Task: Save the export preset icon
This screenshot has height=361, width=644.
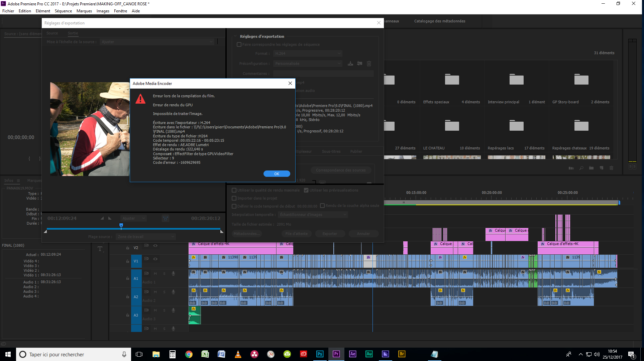Action: click(350, 64)
